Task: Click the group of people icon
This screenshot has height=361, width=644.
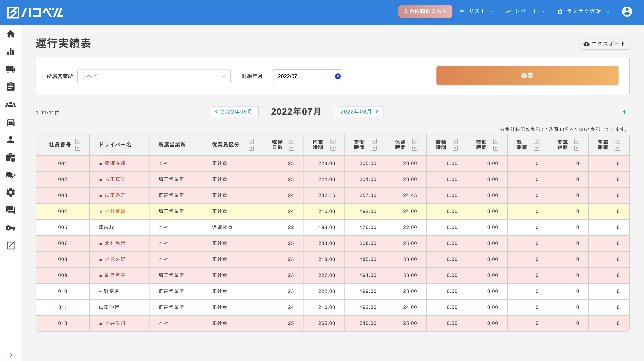Action: point(10,104)
